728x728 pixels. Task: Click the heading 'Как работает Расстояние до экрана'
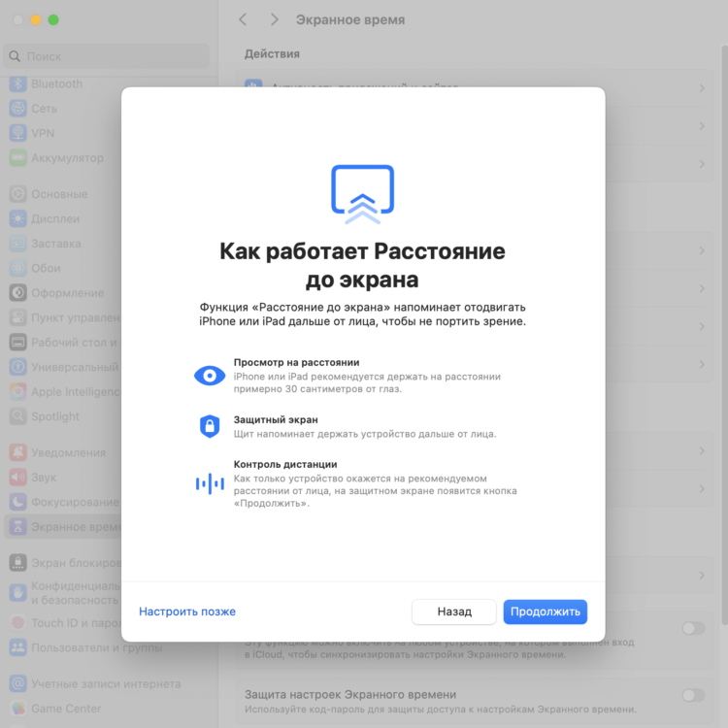click(362, 265)
